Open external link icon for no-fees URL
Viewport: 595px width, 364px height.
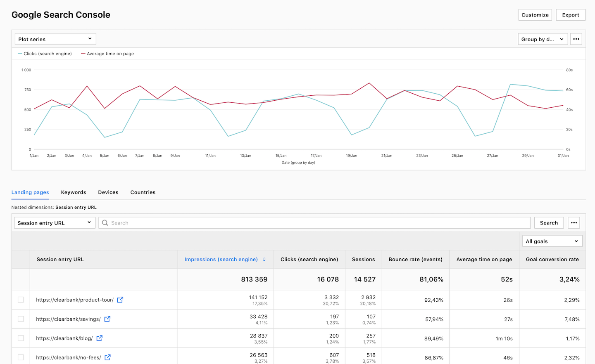coord(107,357)
